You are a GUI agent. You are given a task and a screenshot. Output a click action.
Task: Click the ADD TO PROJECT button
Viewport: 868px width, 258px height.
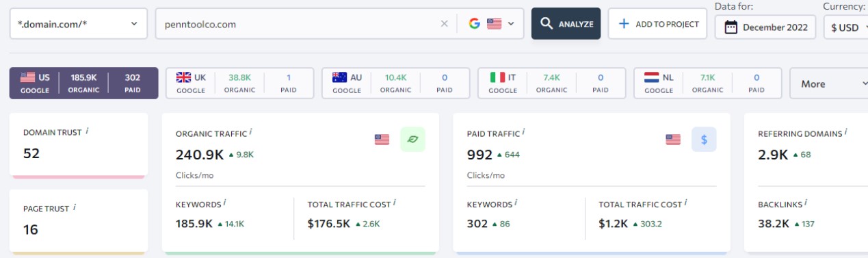tap(657, 24)
